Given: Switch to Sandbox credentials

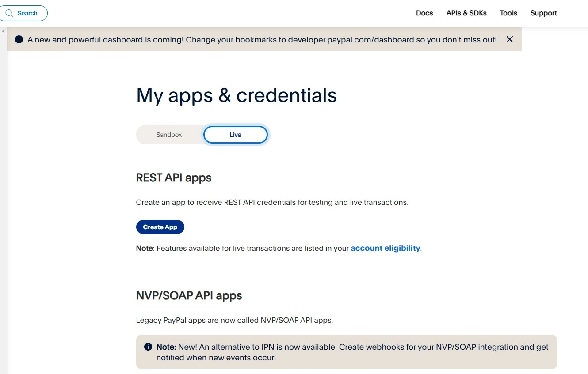Looking at the screenshot, I should (x=169, y=135).
